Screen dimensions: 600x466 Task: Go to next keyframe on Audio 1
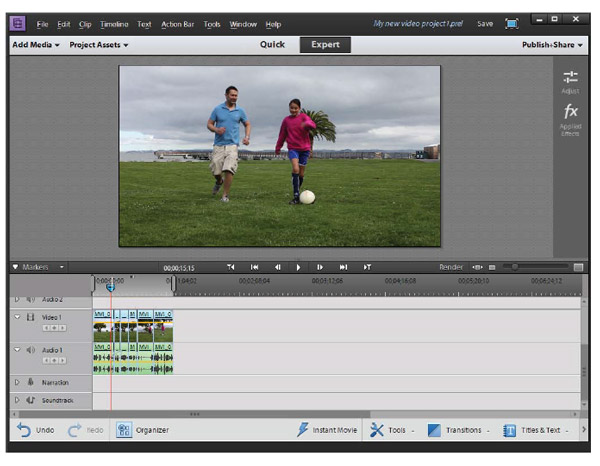[62, 360]
